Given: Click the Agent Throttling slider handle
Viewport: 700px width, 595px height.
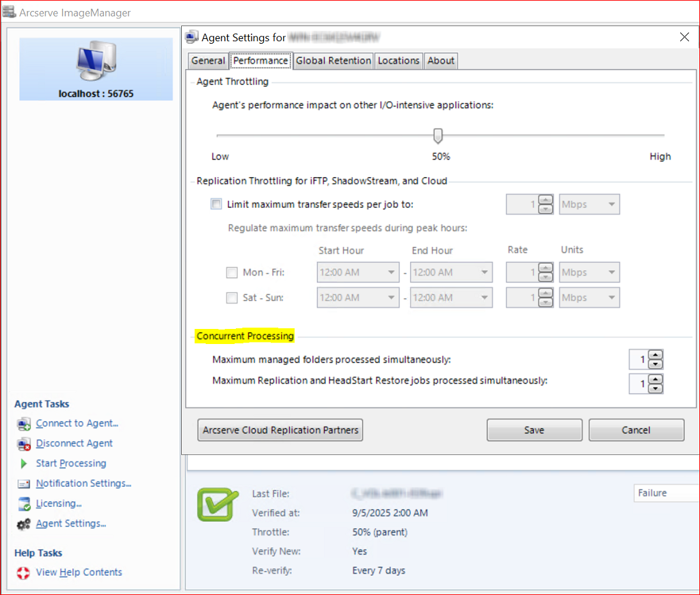Looking at the screenshot, I should [438, 135].
